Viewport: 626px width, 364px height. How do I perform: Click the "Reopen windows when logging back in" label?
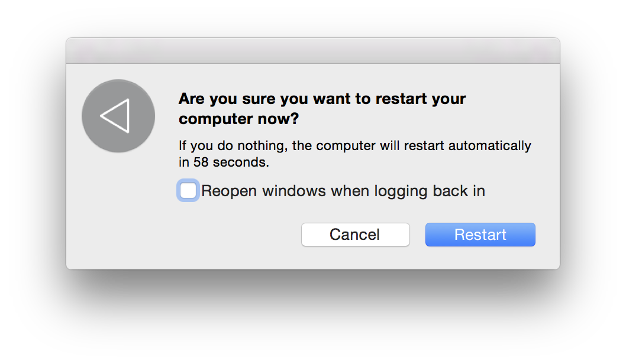[343, 191]
